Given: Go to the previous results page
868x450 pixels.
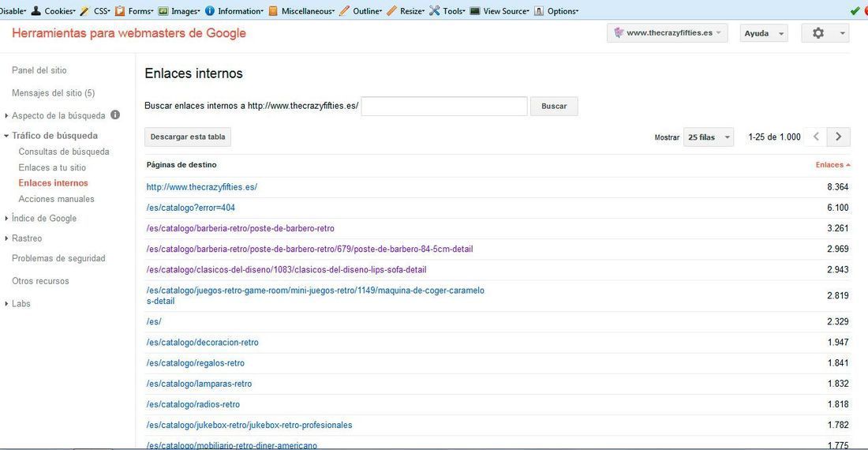Looking at the screenshot, I should pos(816,137).
